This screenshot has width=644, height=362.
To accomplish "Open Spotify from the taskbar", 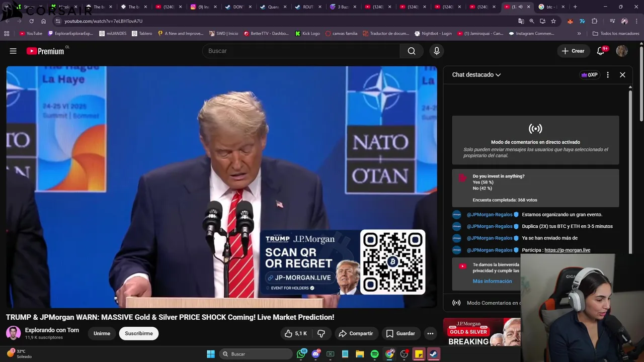I will pyautogui.click(x=374, y=354).
